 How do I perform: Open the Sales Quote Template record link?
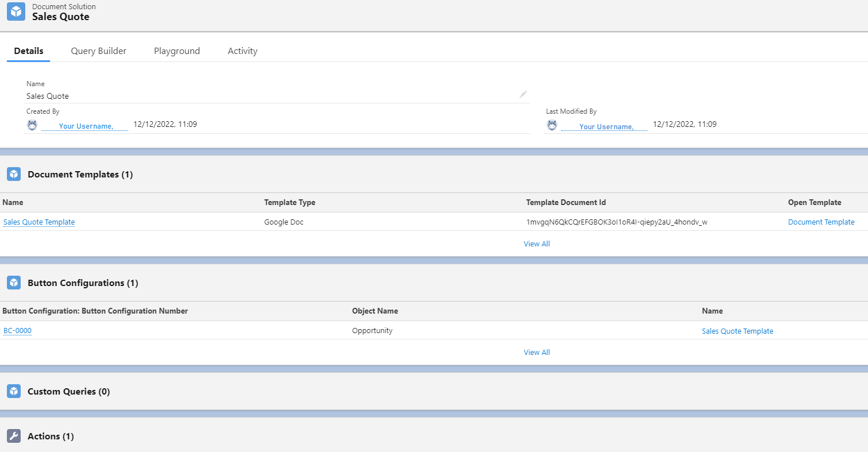tap(39, 222)
